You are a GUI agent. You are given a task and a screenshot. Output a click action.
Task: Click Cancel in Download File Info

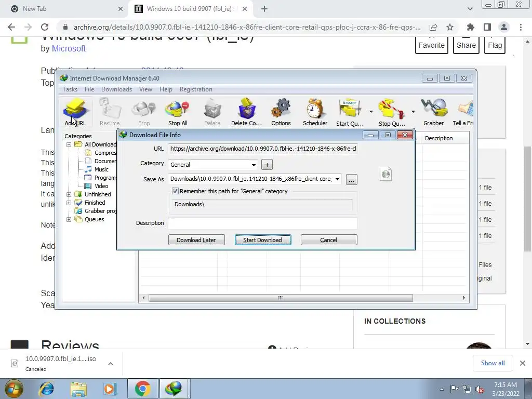pyautogui.click(x=329, y=240)
